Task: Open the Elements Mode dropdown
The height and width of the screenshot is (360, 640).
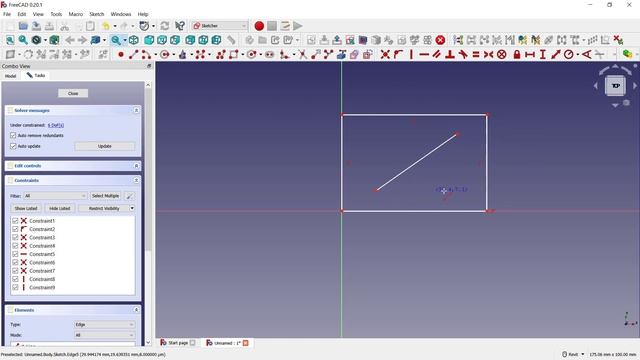Action: pyautogui.click(x=104, y=335)
